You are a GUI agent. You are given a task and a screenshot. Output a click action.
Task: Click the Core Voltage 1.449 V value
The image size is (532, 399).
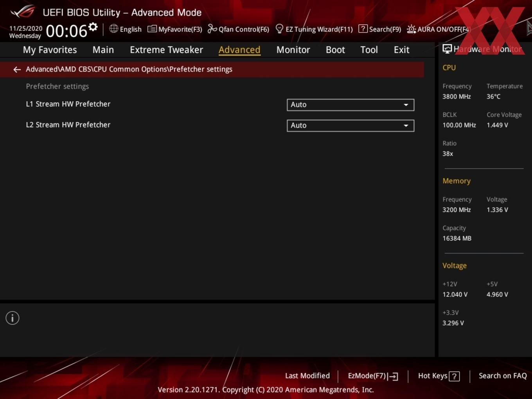tap(497, 125)
